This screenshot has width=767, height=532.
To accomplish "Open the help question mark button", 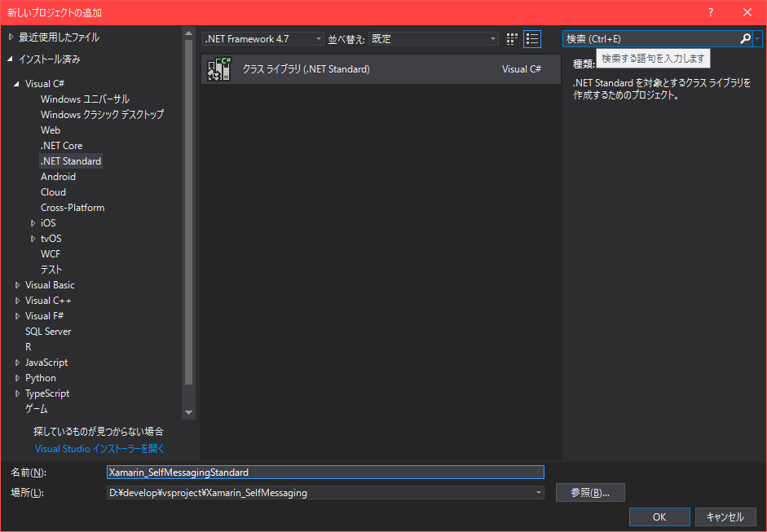I will click(711, 13).
